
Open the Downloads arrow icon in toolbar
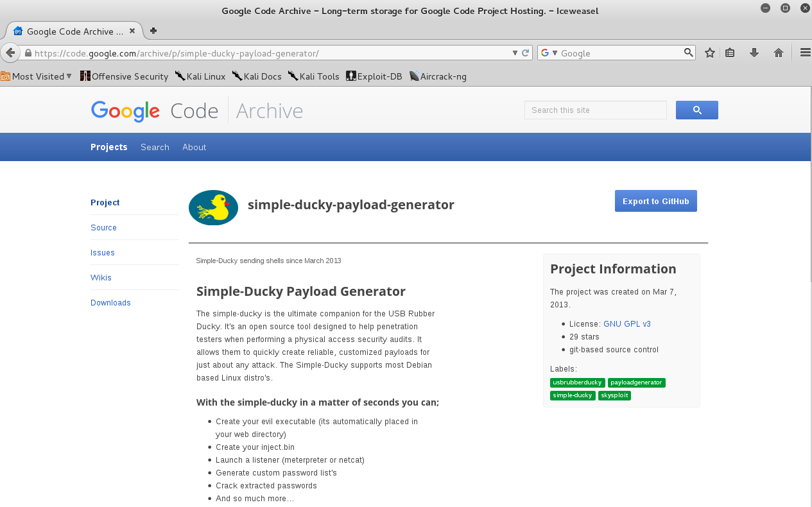(x=754, y=53)
